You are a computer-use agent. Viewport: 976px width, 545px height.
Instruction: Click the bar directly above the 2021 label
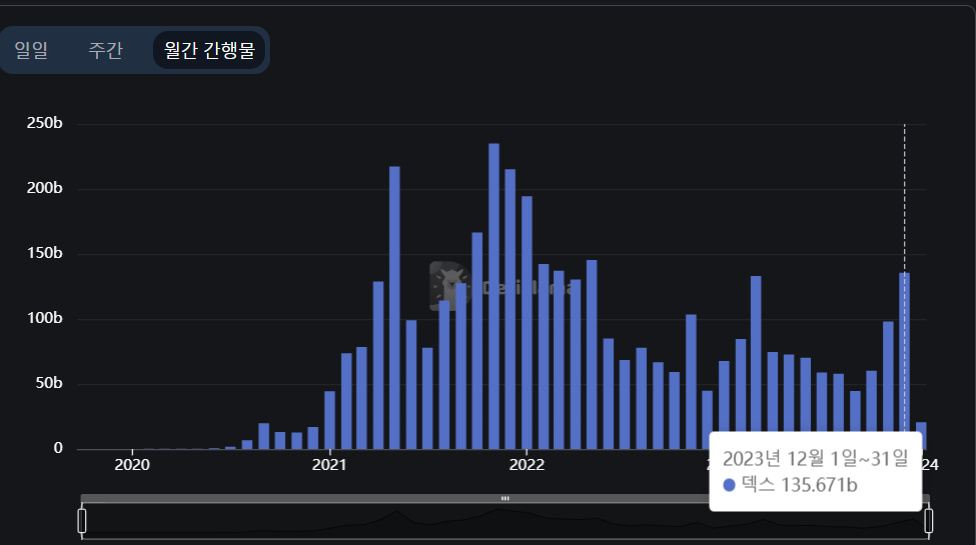[x=330, y=420]
